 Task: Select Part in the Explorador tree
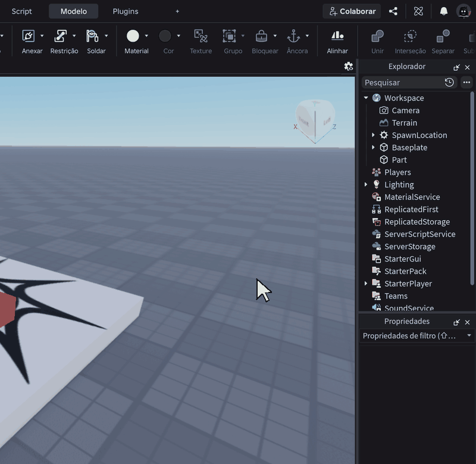(399, 160)
